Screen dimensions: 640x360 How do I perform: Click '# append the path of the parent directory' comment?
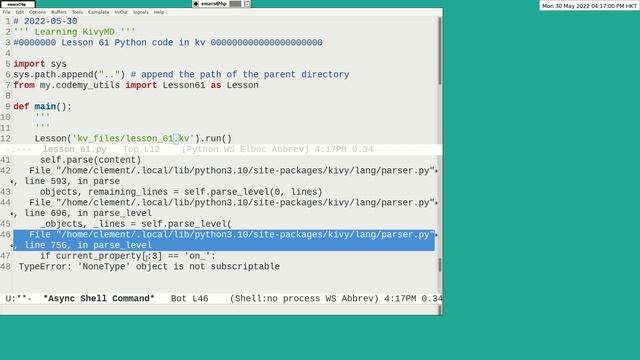tap(240, 74)
